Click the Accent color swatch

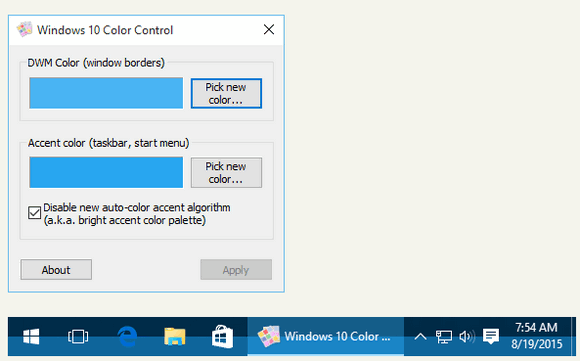point(106,172)
